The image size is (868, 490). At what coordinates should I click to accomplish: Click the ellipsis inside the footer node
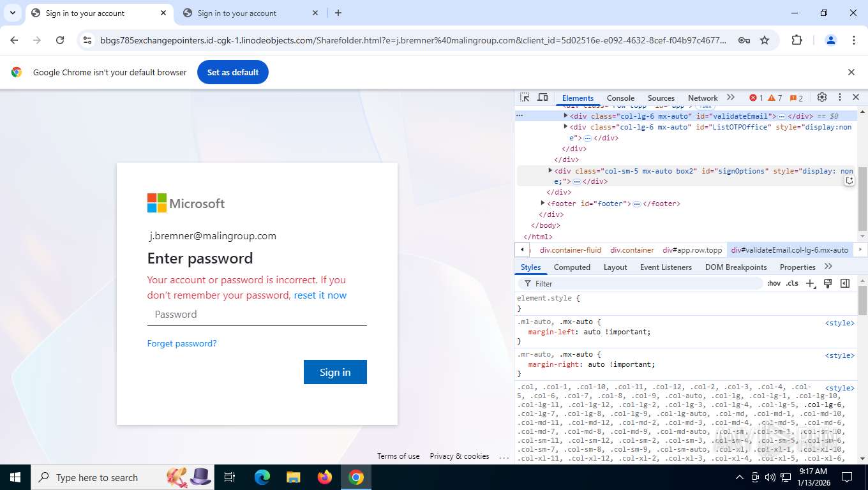coord(636,204)
